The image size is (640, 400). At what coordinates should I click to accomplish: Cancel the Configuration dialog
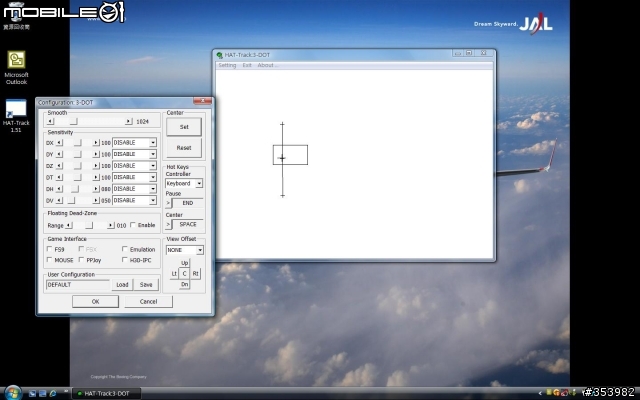pyautogui.click(x=149, y=302)
